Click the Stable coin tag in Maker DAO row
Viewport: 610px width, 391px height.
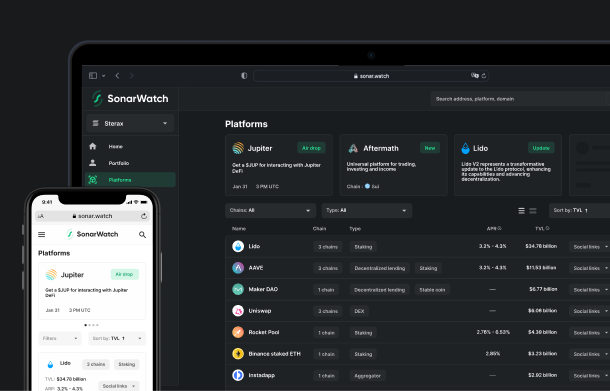(432, 290)
